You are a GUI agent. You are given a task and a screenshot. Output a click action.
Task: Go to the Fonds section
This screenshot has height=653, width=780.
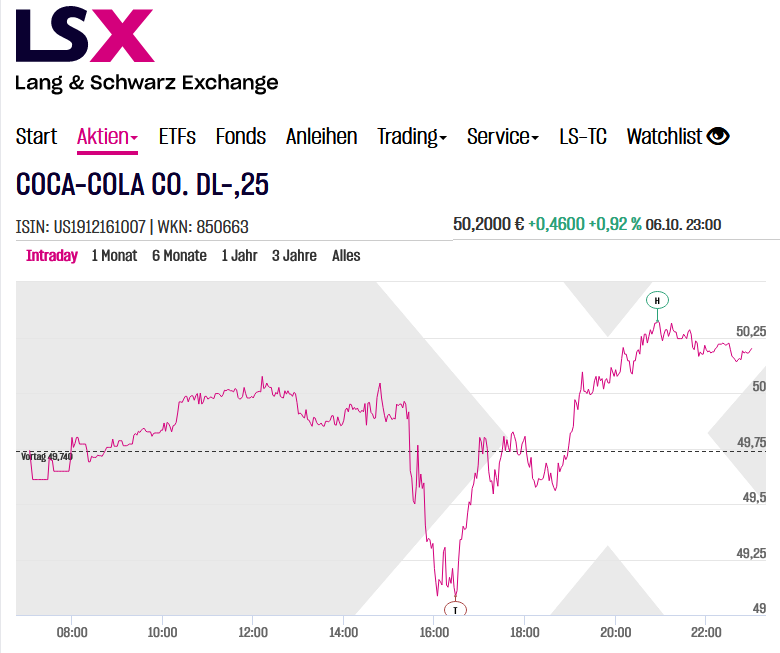point(240,137)
